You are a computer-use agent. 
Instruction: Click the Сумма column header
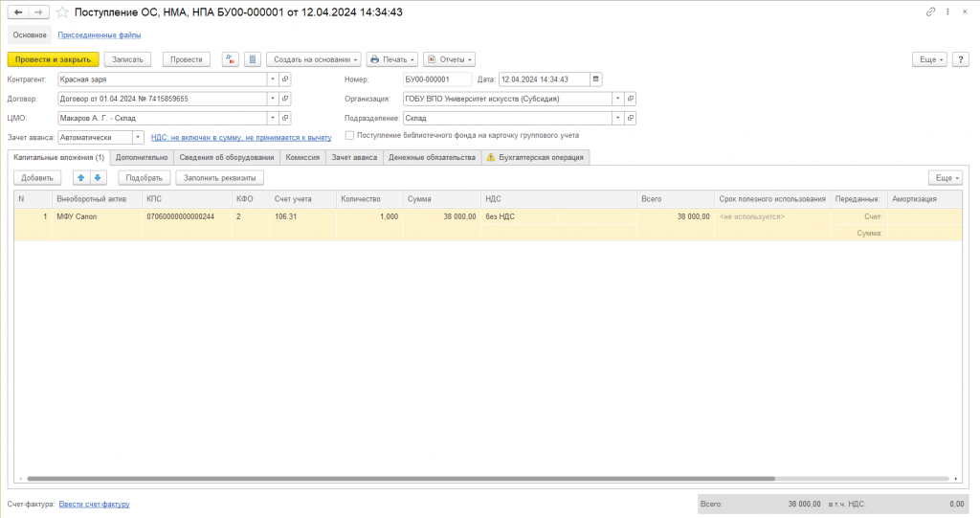coord(442,199)
